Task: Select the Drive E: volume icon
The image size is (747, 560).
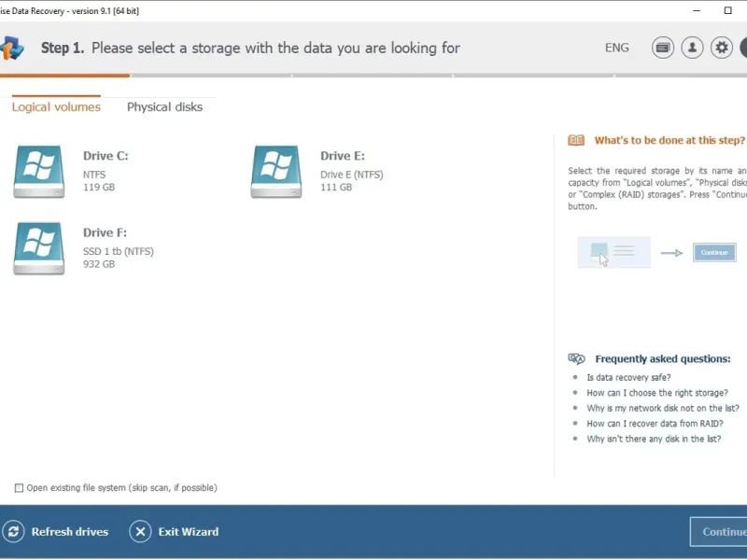Action: (x=276, y=171)
